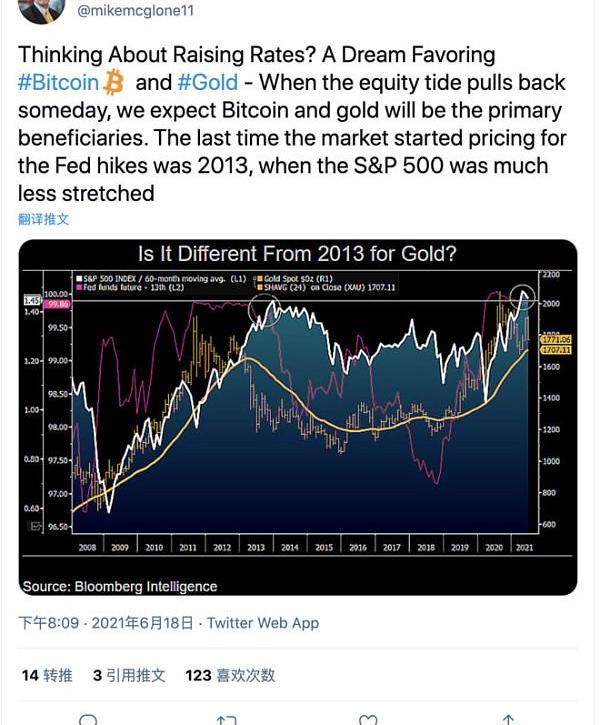This screenshot has height=725, width=600.
Task: View the 3 引用推文 quote tweets
Action: coord(129,675)
